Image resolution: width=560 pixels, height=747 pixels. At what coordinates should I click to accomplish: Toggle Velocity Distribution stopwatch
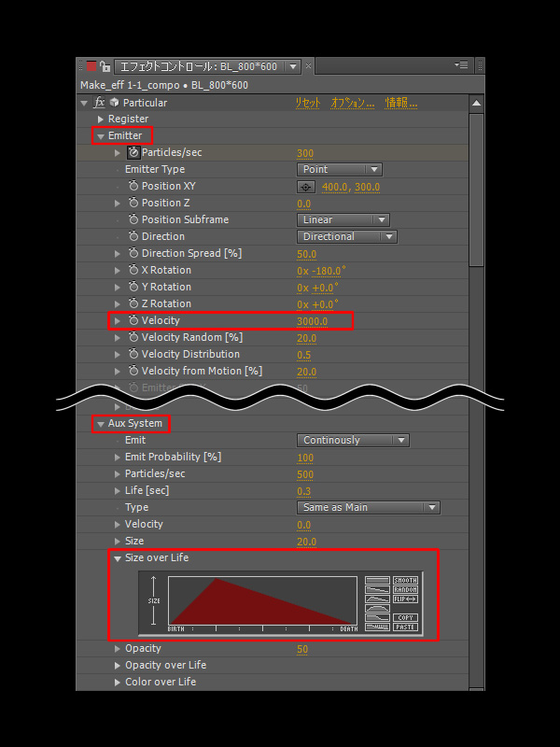(133, 354)
